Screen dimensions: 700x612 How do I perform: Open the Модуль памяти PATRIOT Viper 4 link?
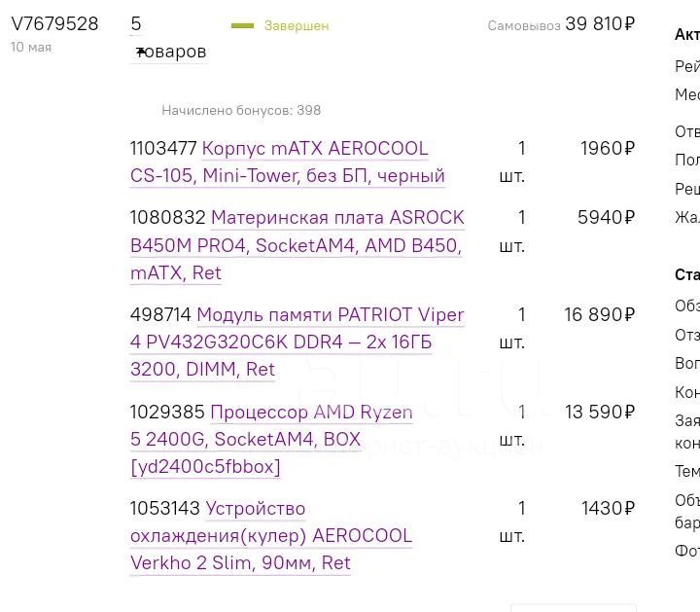(297, 342)
